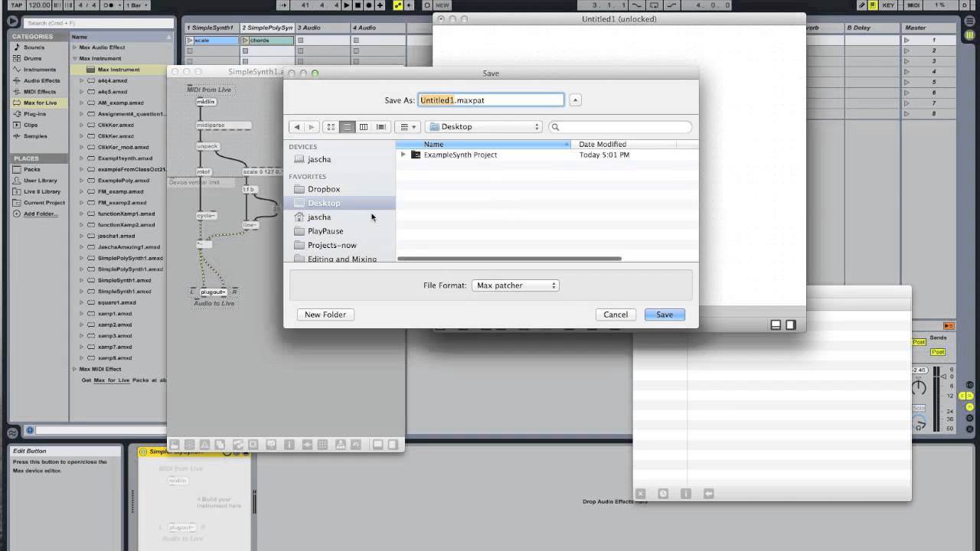980x551 pixels.
Task: Play the Live transport
Action: coord(347,5)
